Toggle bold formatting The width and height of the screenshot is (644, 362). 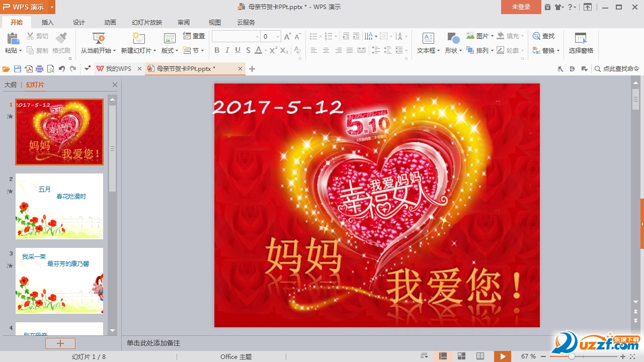217,50
